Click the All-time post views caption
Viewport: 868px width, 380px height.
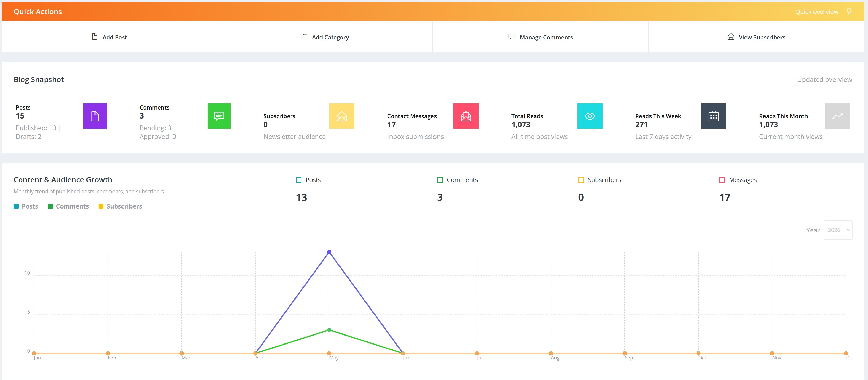[540, 137]
